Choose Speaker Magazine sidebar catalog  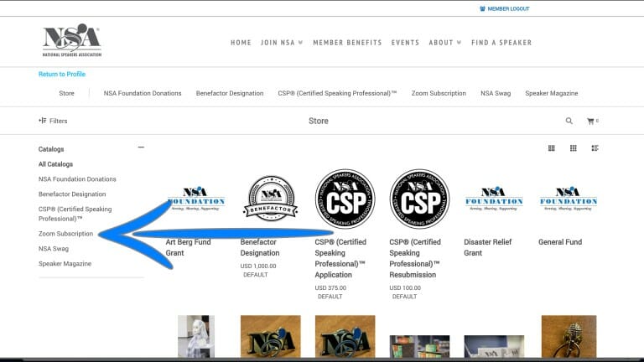[x=65, y=263]
